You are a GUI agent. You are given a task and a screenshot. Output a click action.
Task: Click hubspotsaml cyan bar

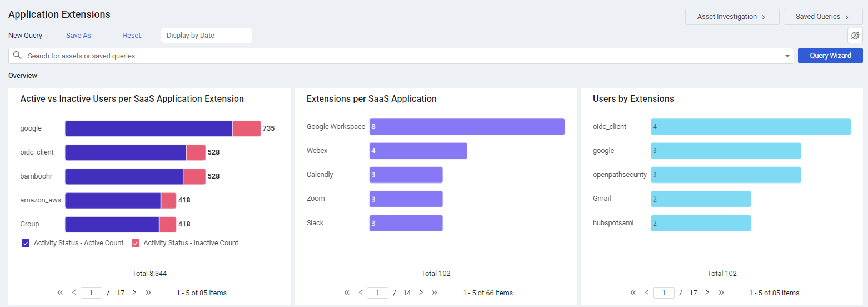701,223
